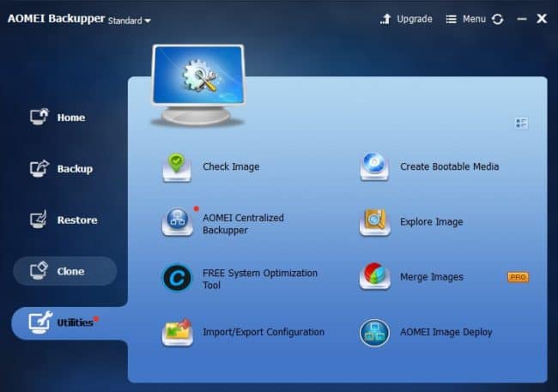Click the Import/Export Configuration folder icon
Screen dimensions: 558x392
pos(177,332)
